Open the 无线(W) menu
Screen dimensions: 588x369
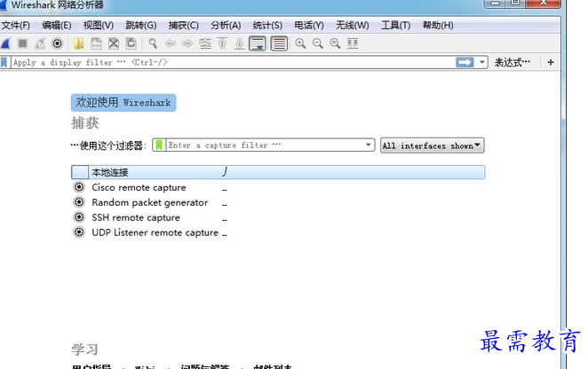click(352, 26)
